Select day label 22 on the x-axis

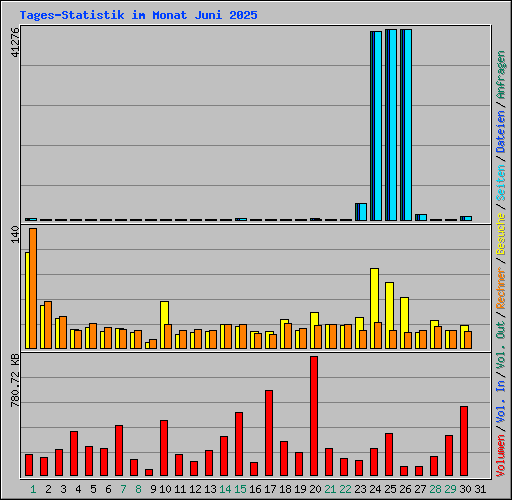[x=345, y=489]
